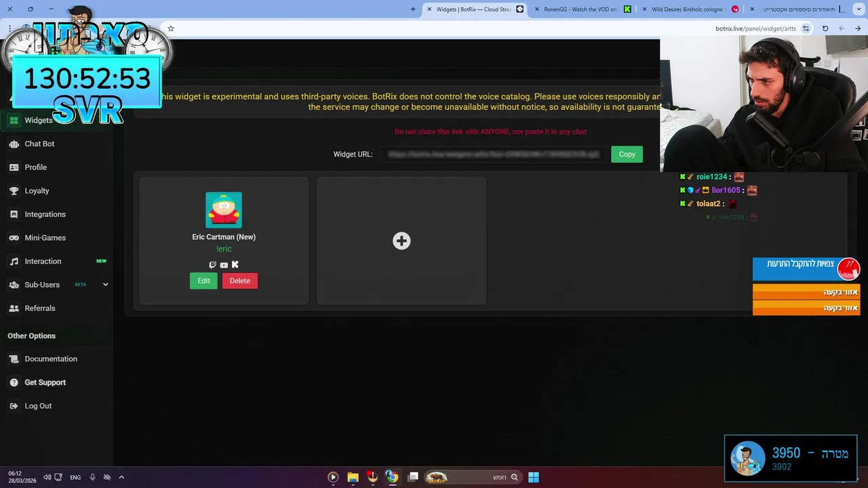Viewport: 868px width, 488px height.
Task: Switch to Widgets | BotRix browser tab
Action: pos(473,9)
